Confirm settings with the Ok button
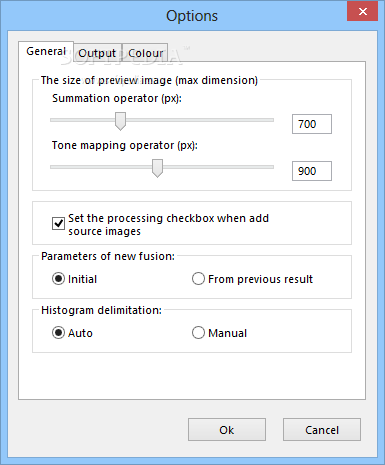 pos(227,430)
